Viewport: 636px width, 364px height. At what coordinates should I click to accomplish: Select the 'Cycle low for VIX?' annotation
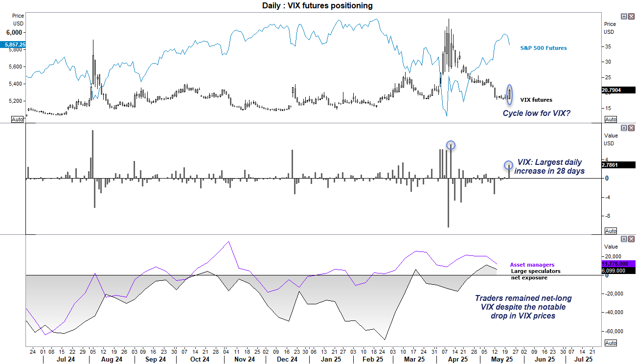click(x=537, y=113)
